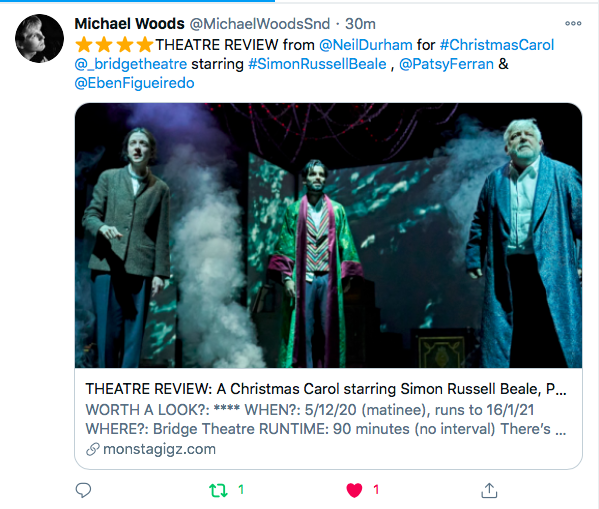Open the three-dot more options menu
The width and height of the screenshot is (599, 509).
click(x=573, y=23)
